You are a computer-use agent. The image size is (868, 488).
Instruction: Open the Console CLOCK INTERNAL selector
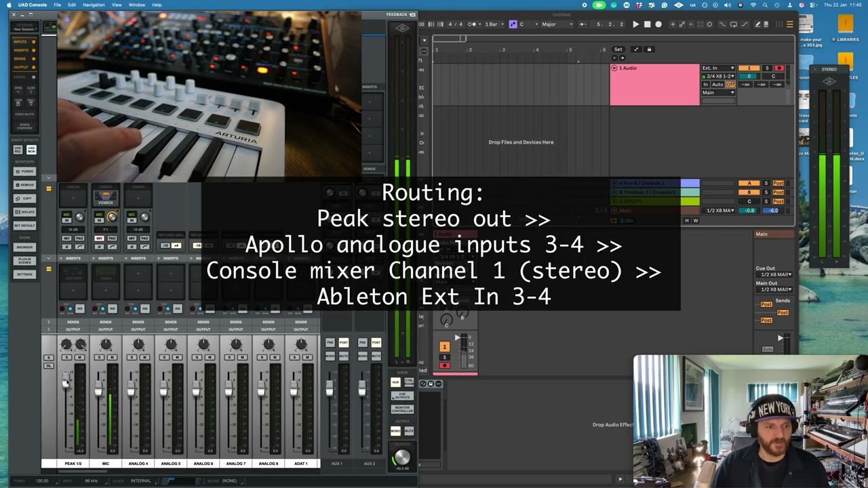click(x=141, y=481)
